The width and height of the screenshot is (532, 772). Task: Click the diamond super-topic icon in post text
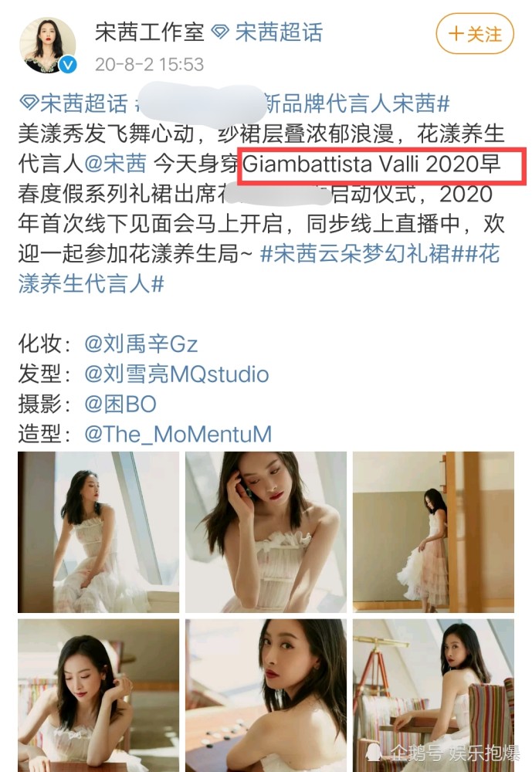[29, 103]
